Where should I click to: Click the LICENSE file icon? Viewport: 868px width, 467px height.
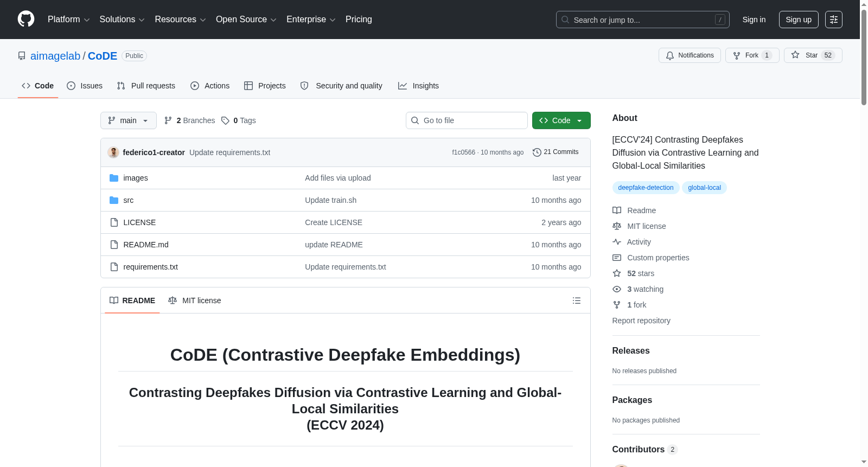pos(114,222)
